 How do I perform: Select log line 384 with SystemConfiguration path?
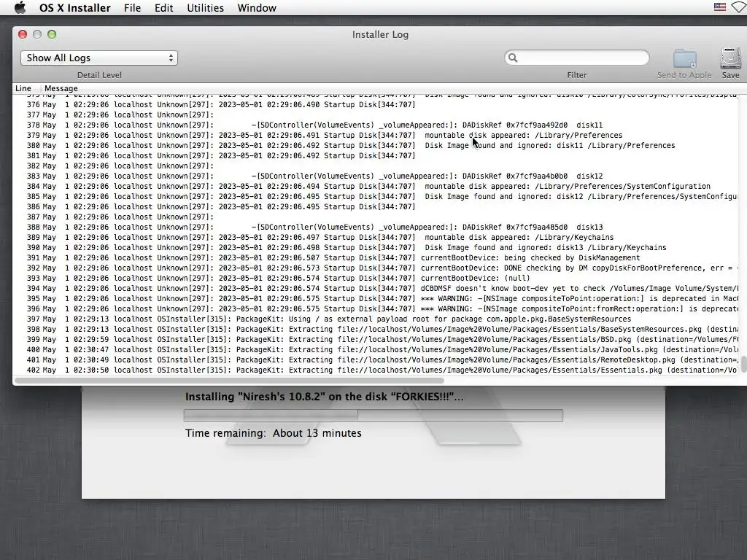(x=376, y=186)
